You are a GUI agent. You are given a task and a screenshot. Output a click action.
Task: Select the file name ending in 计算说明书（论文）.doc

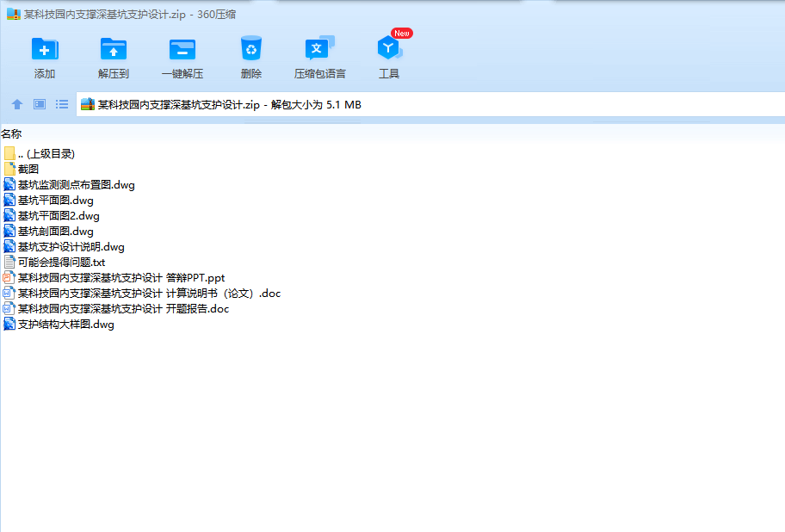(x=149, y=294)
